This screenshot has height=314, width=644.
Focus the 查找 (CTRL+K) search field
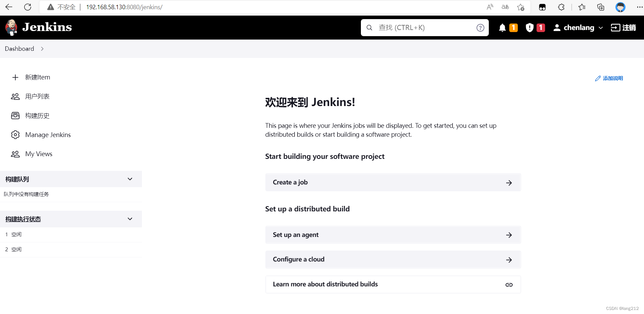(425, 28)
